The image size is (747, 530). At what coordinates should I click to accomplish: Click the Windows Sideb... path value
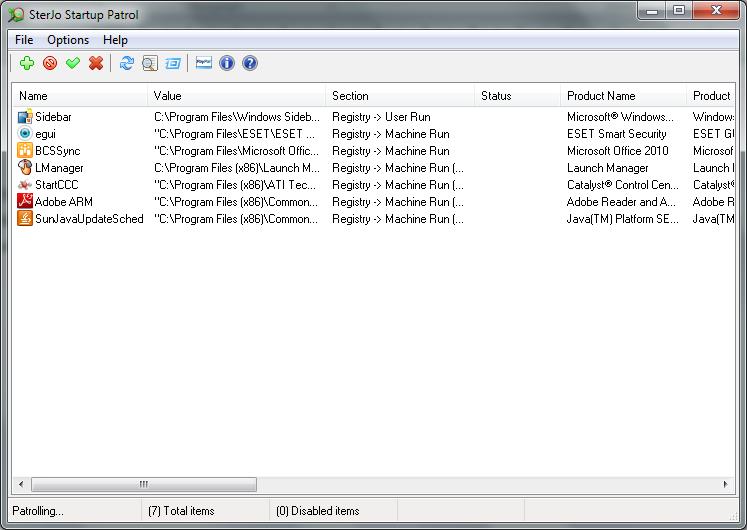click(237, 117)
